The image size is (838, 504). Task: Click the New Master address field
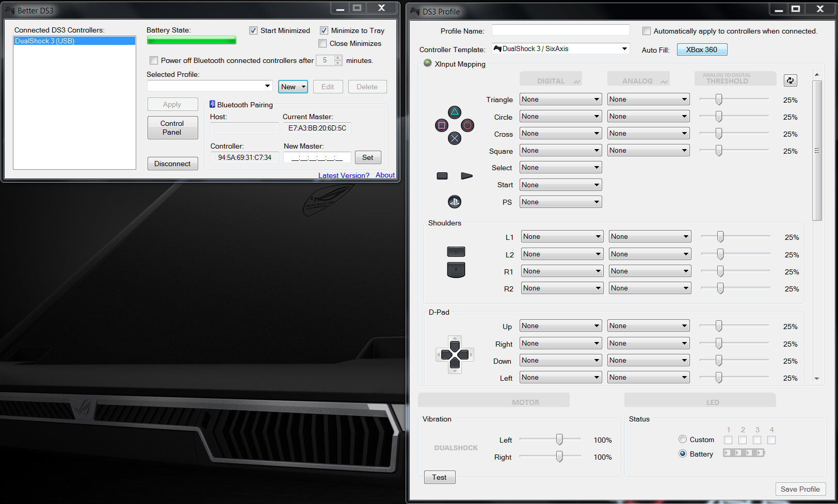[x=317, y=157]
